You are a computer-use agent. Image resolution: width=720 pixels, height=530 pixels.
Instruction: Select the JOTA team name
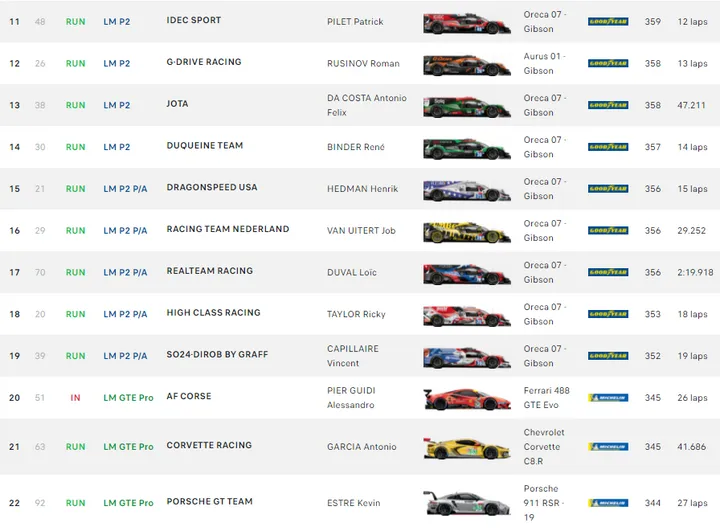point(177,104)
